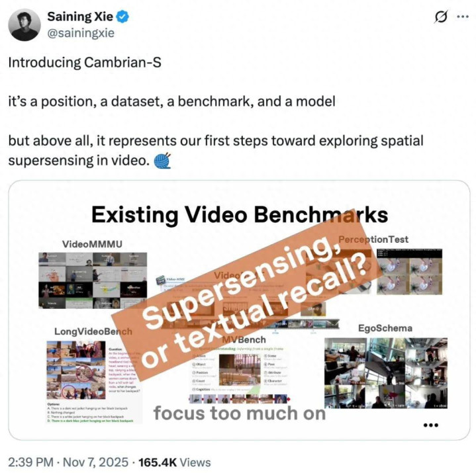Open the video's three-dot options

[x=431, y=425]
